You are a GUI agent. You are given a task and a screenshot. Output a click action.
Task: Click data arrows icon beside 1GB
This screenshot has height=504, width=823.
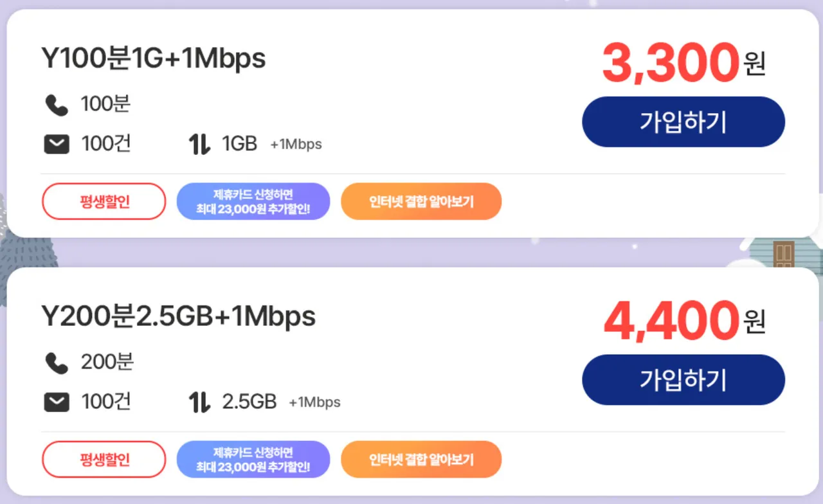point(200,145)
